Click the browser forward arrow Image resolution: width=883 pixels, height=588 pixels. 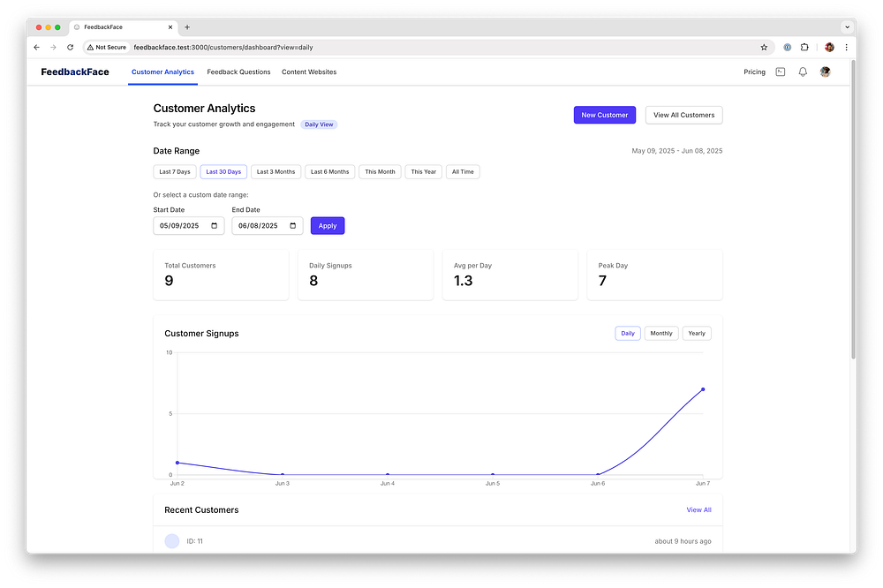[x=54, y=48]
